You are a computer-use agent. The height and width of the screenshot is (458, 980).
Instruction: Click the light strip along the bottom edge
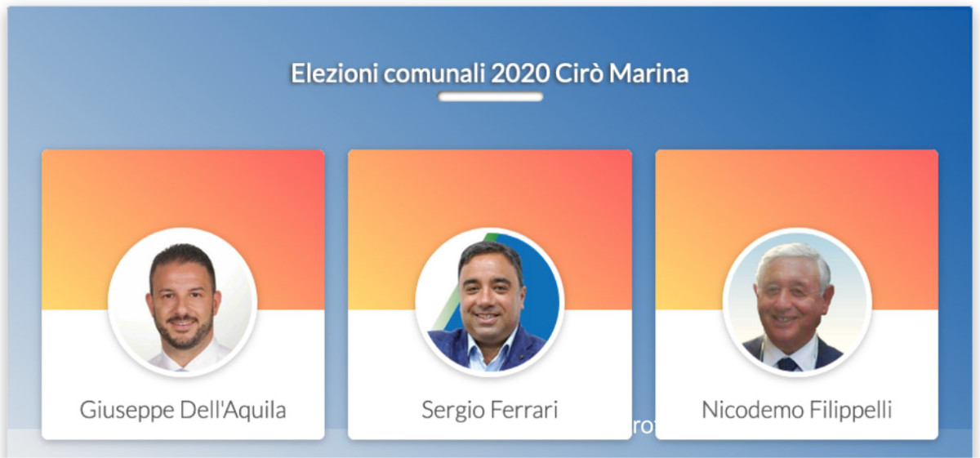point(490,449)
